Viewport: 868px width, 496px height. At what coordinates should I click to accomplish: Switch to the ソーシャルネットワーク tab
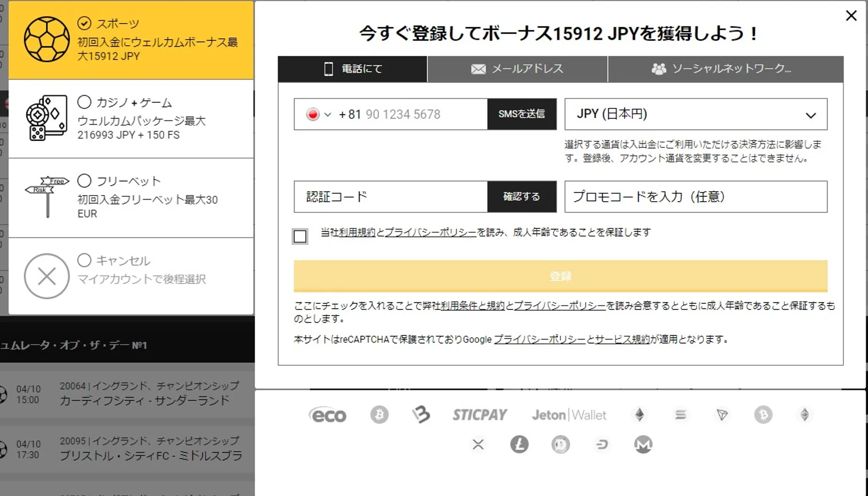coord(726,69)
